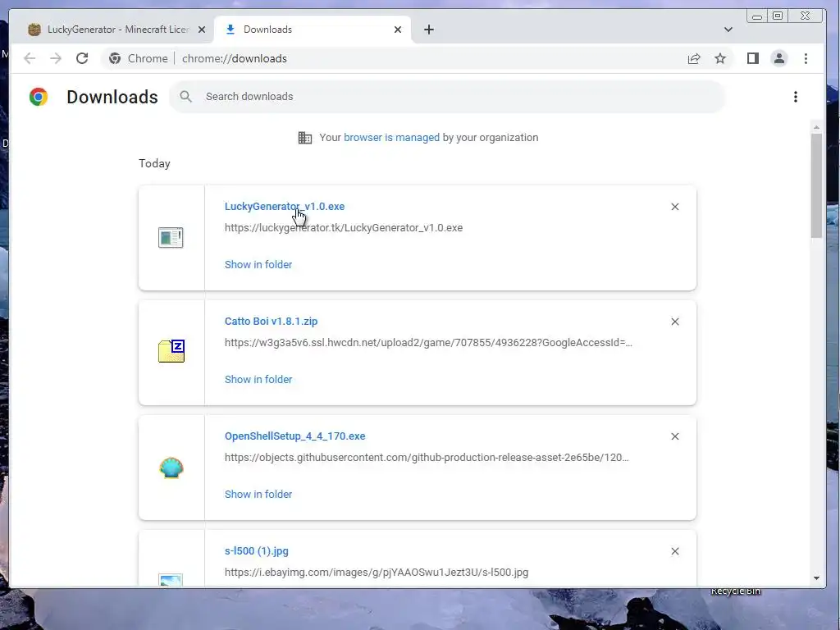Remove Catto Boi v1.8.1.zip from list
Viewport: 840px width, 630px height.
point(675,322)
